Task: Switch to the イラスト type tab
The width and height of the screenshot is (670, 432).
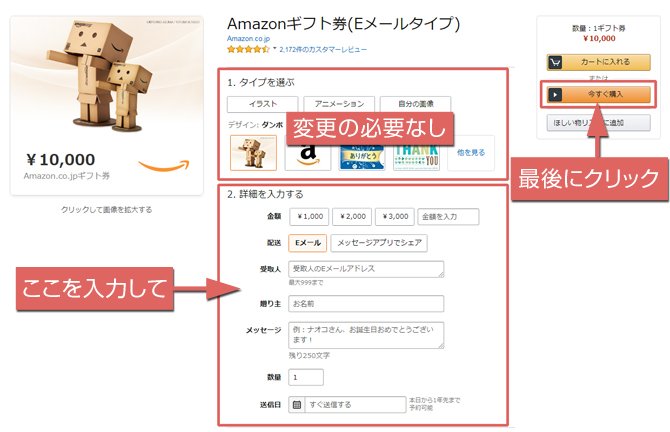Action: coord(262,104)
